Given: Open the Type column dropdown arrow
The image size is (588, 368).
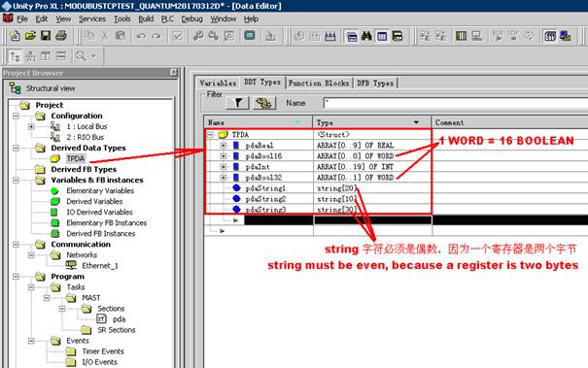Looking at the screenshot, I should tap(416, 122).
